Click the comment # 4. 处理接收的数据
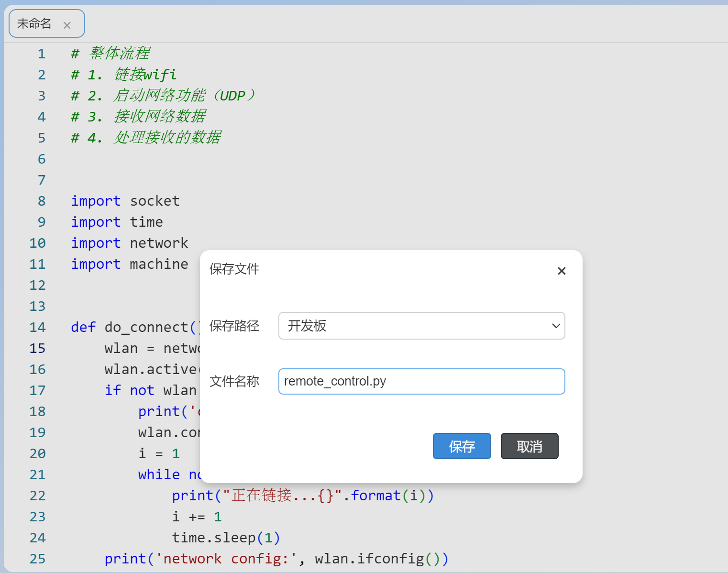Screen dimensions: 728x573 click(146, 137)
